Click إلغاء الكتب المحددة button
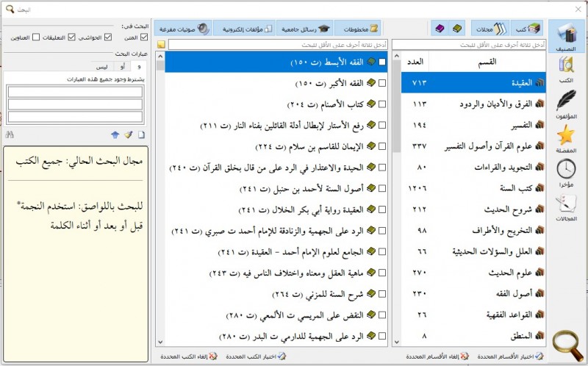The image size is (588, 366). pyautogui.click(x=189, y=356)
